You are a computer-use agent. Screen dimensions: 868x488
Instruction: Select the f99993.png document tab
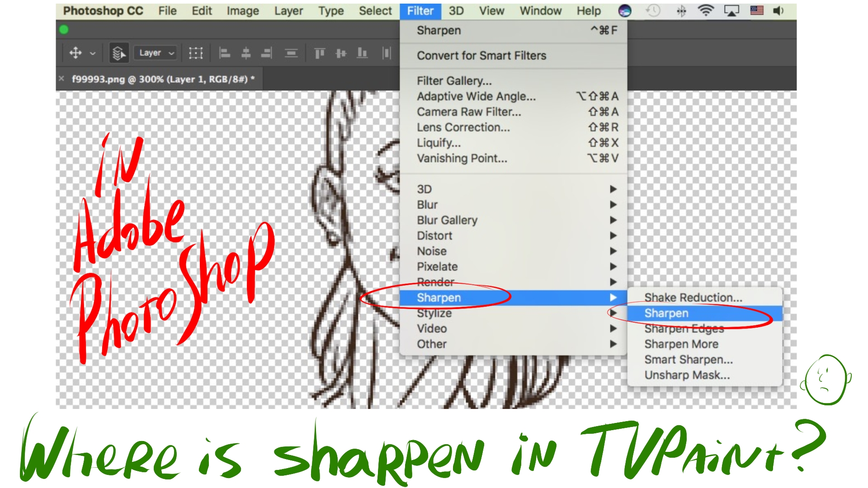tap(163, 79)
